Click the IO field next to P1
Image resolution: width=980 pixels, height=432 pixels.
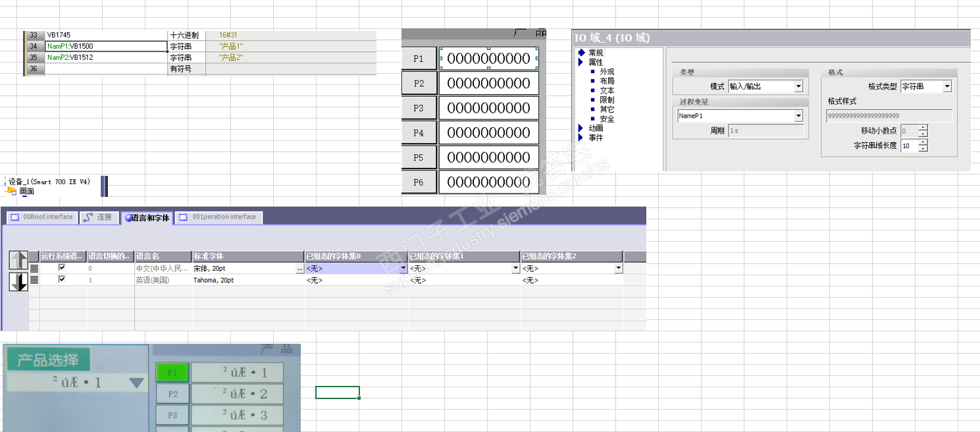[488, 59]
